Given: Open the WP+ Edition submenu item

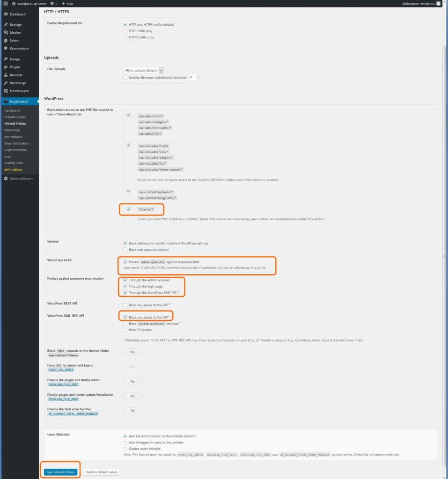Looking at the screenshot, I should click(13, 169).
